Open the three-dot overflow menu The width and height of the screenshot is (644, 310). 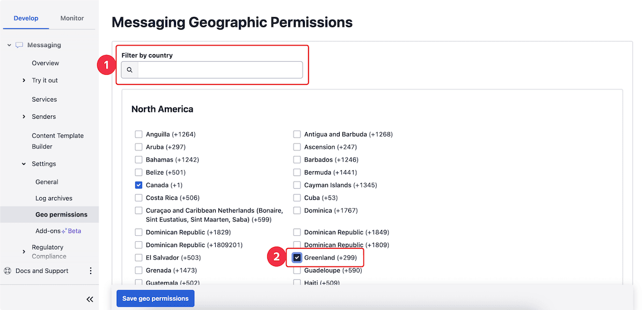91,271
